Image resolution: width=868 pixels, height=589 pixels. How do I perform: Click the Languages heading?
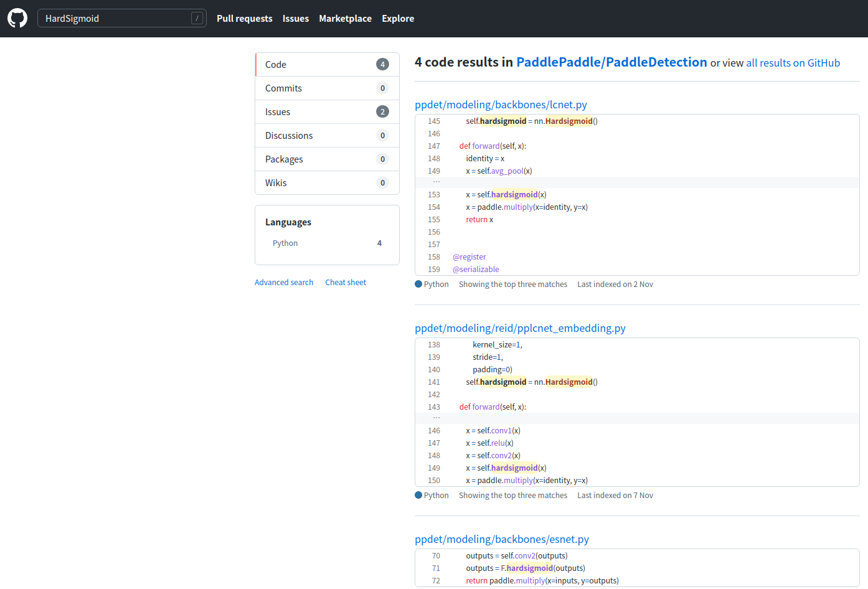tap(288, 222)
